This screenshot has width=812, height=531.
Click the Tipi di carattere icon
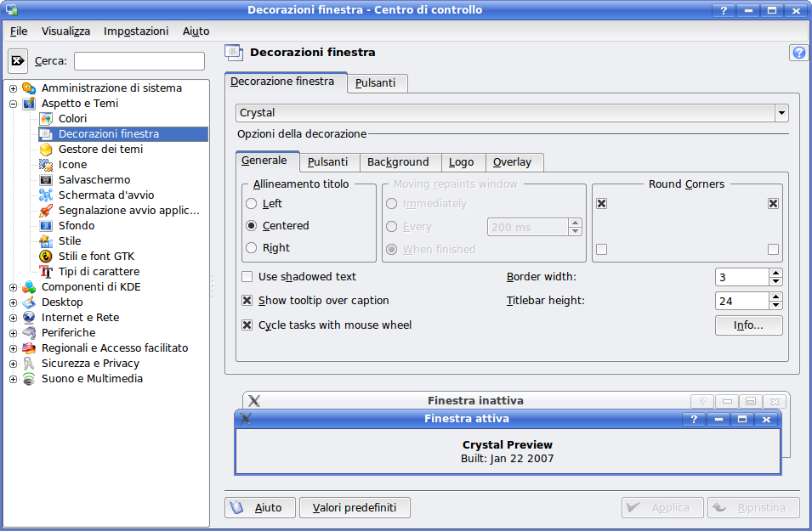coord(46,272)
